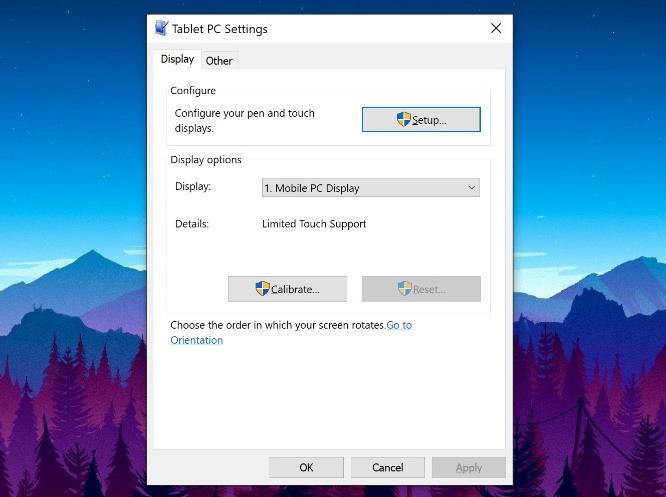Click the shield icon on Reset
This screenshot has height=497, width=666.
[x=405, y=288]
